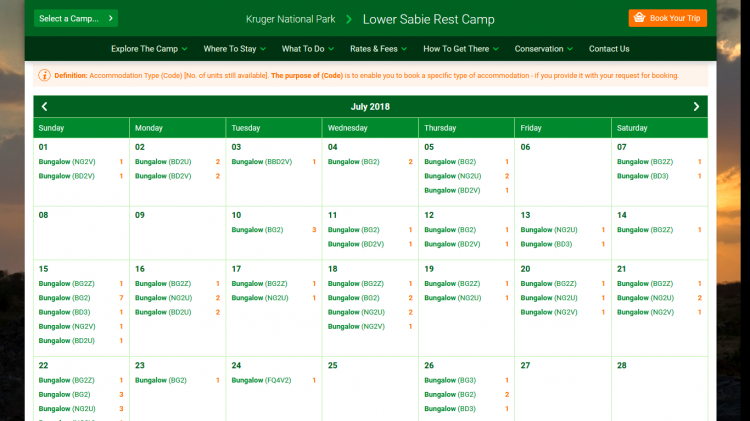The image size is (750, 421).
Task: Select Bungalow (NG2U) on July 22
Action: click(67, 409)
